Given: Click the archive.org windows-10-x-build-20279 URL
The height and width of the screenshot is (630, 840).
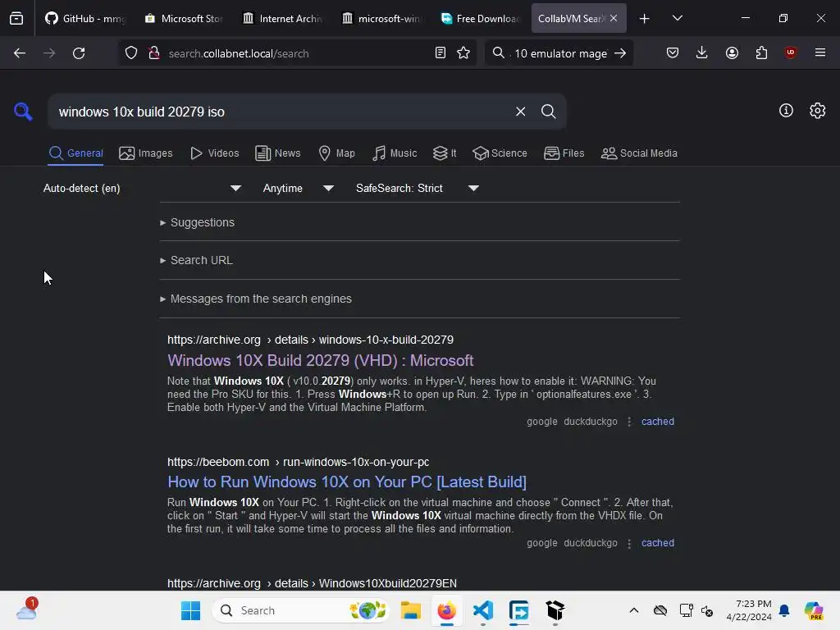Looking at the screenshot, I should (310, 340).
